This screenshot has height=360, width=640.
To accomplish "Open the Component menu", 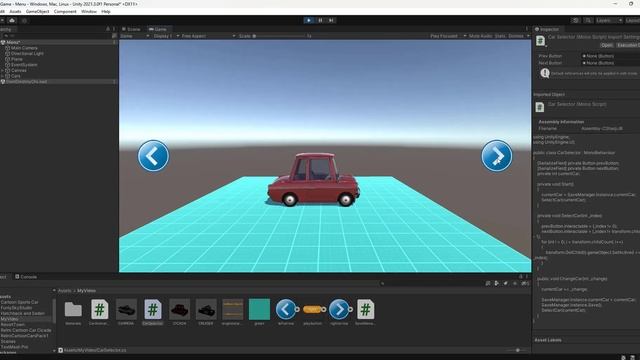I will coord(65,11).
